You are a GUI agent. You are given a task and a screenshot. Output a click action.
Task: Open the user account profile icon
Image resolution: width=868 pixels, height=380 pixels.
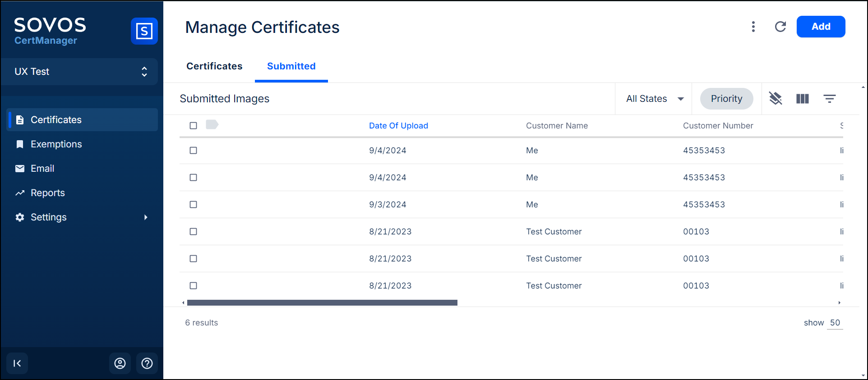pyautogui.click(x=120, y=363)
